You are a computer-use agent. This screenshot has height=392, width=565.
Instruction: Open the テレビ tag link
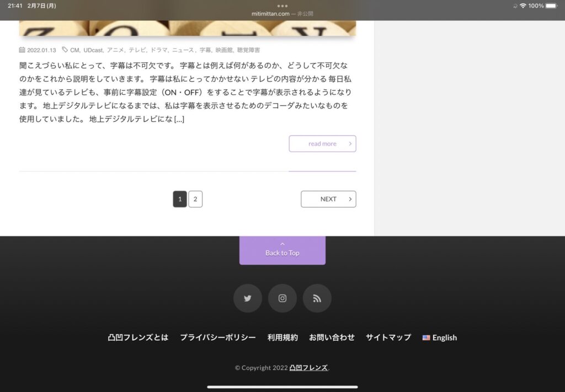137,50
